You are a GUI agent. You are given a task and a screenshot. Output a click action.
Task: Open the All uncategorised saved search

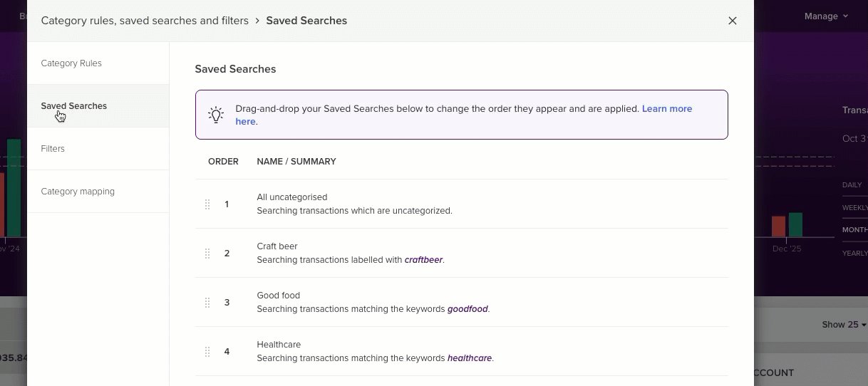tap(292, 197)
